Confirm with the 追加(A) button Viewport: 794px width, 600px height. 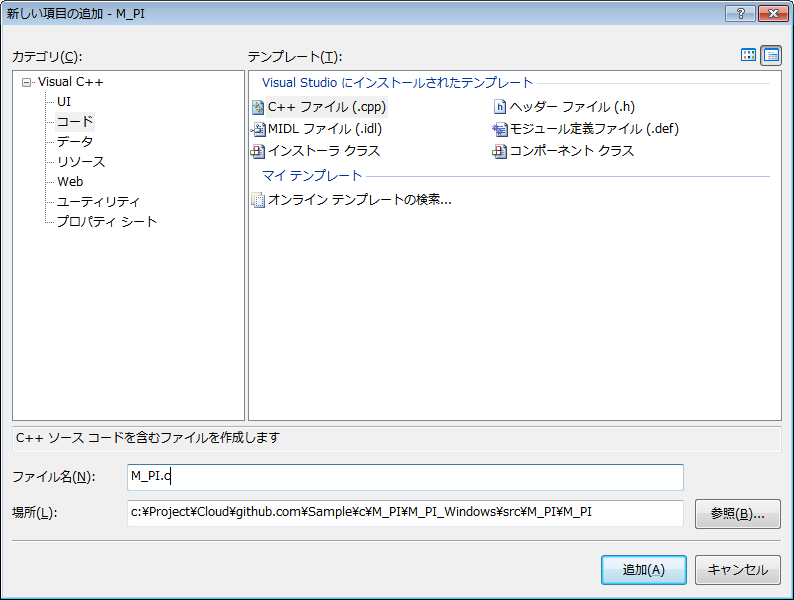coord(644,570)
